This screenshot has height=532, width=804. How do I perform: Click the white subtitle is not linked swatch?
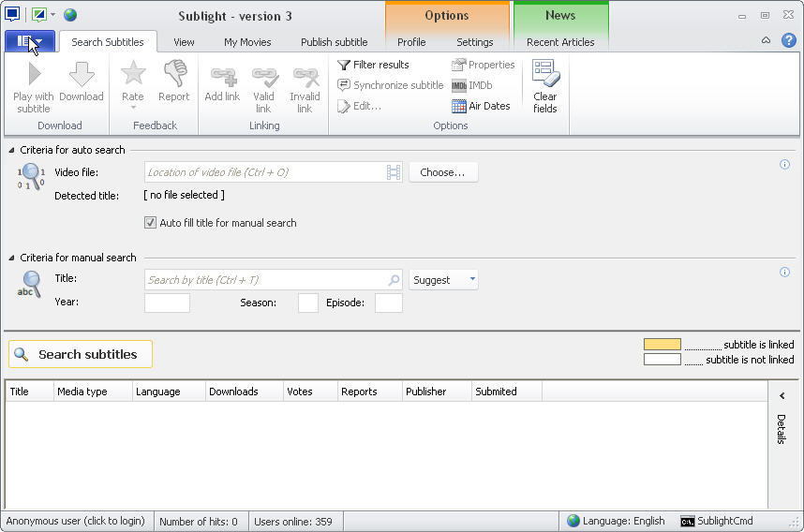(x=663, y=359)
